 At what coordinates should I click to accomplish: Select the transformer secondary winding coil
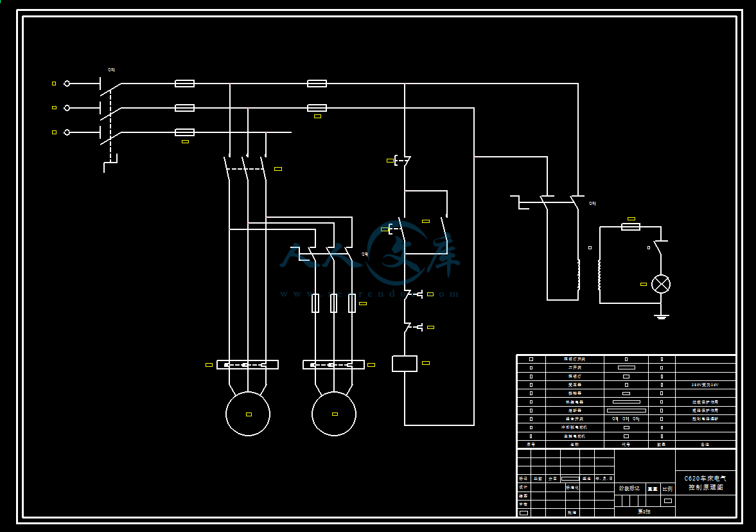coord(600,275)
